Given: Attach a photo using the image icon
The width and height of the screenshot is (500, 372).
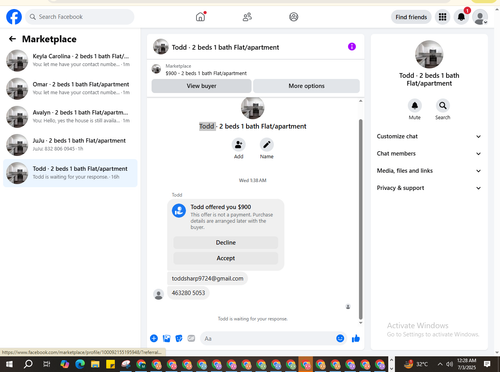Looking at the screenshot, I should click(166, 338).
